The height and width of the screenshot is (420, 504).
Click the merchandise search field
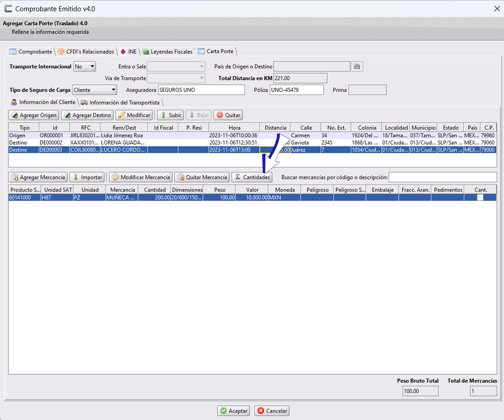(x=442, y=177)
